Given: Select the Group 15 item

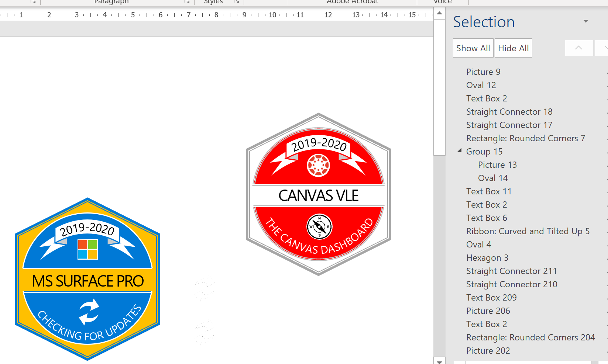Looking at the screenshot, I should point(484,152).
